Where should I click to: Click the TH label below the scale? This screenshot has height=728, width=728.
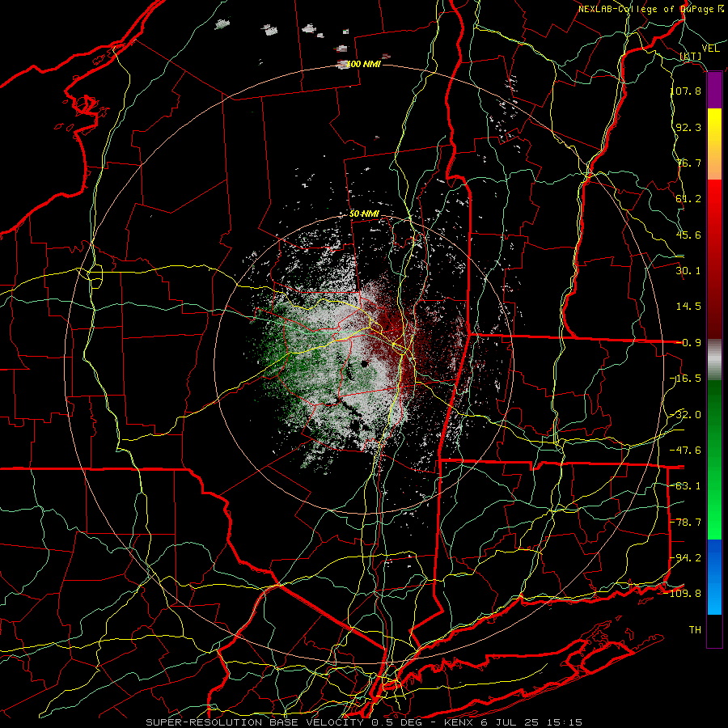click(x=695, y=630)
